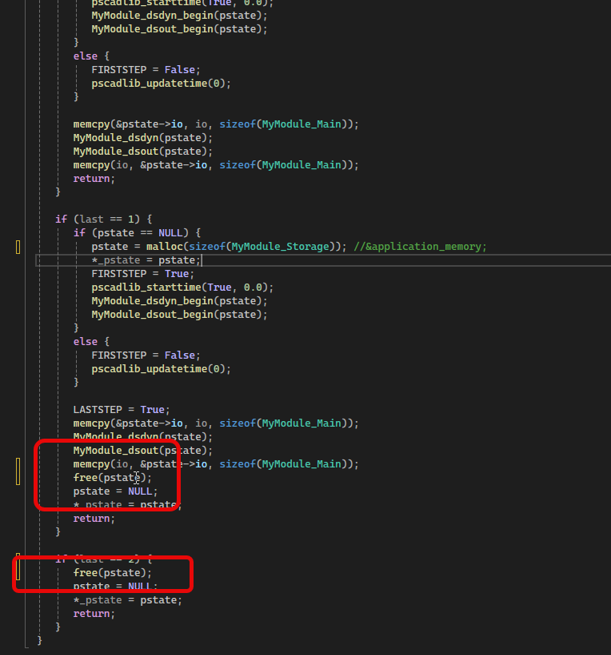Image resolution: width=611 pixels, height=655 pixels.
Task: Click the very last closing brace of the file
Action: (x=40, y=640)
